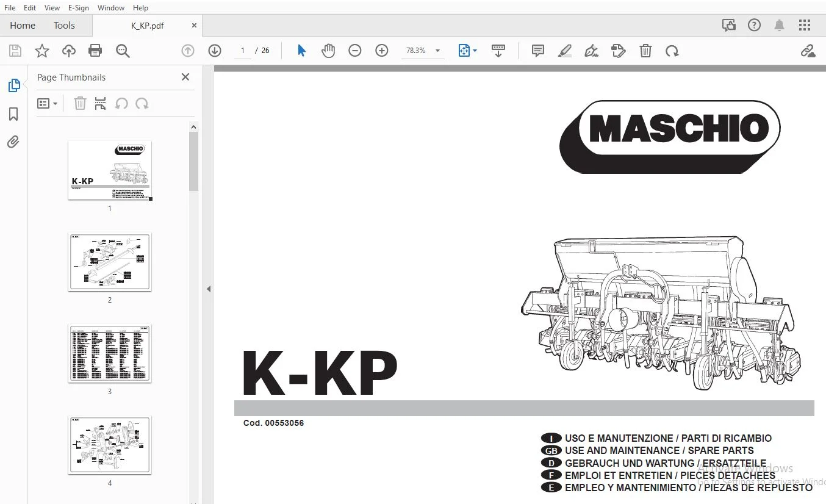Open zoom level 78.3% dropdown
This screenshot has width=826, height=504.
(x=423, y=51)
